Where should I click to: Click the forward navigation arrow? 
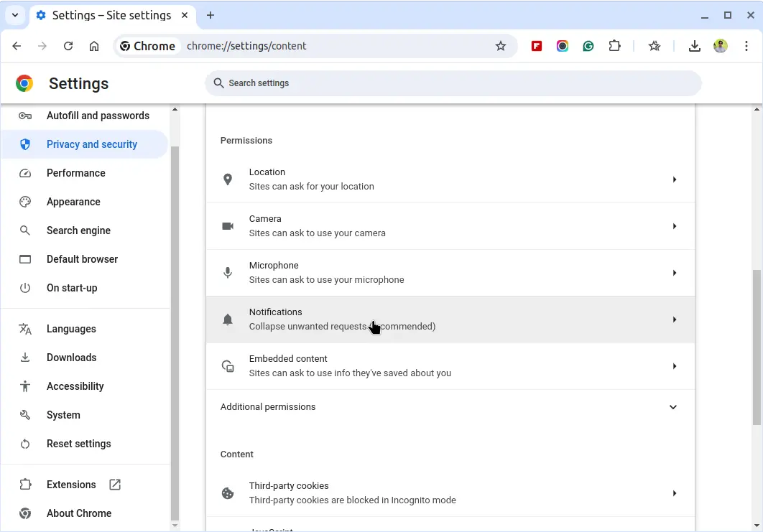coord(42,46)
